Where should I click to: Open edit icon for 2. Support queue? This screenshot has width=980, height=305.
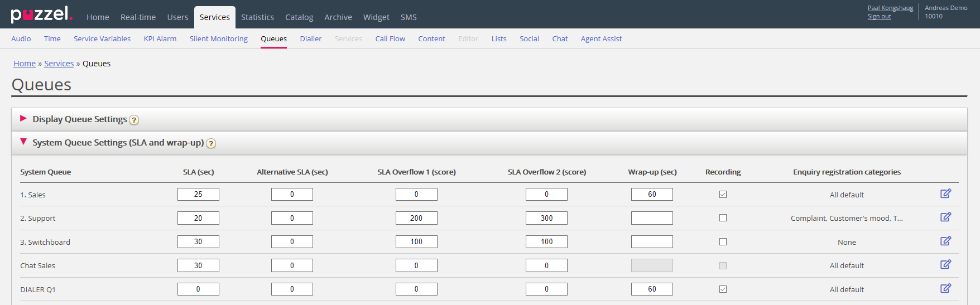pos(945,217)
